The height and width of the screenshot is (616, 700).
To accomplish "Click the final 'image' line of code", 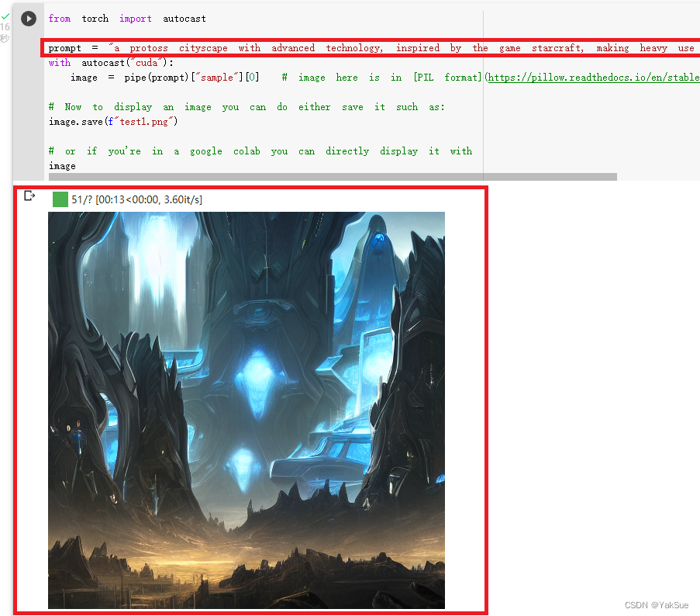I will pos(62,166).
